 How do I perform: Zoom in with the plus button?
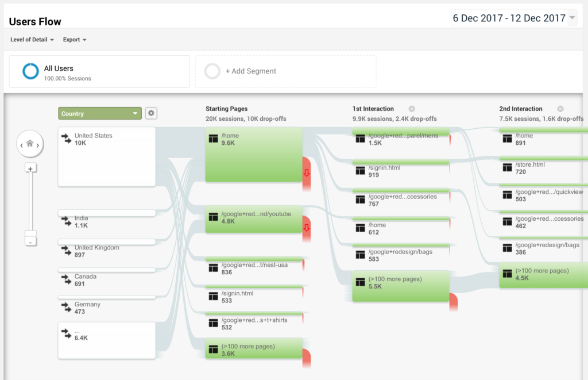(x=30, y=168)
